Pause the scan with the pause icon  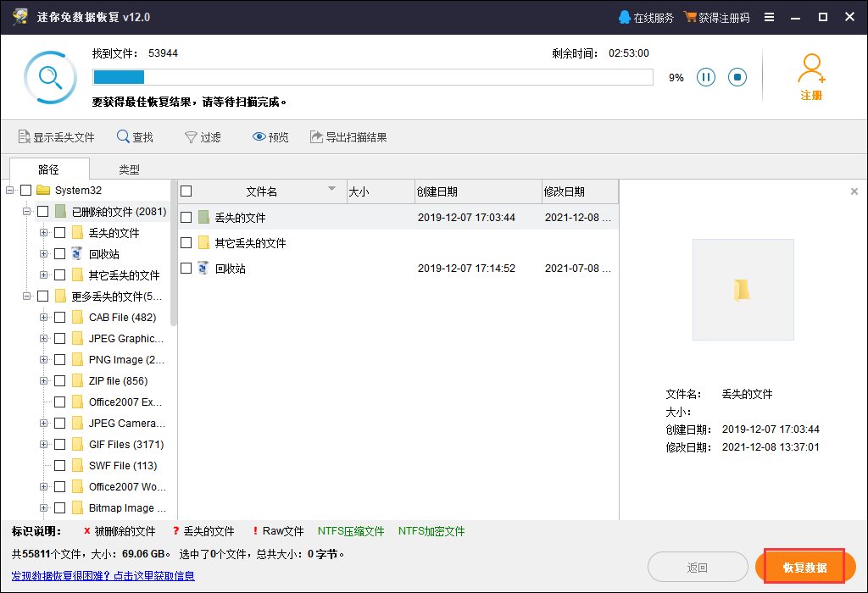coord(706,77)
